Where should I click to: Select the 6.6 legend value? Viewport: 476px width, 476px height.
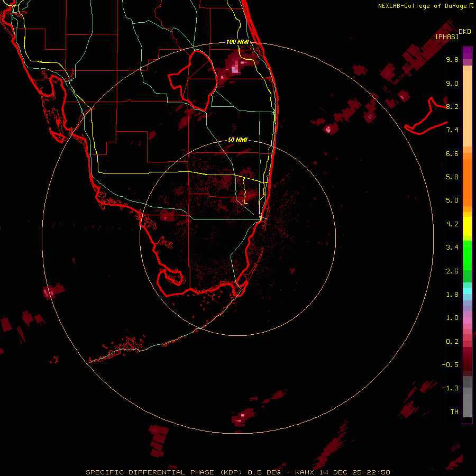click(452, 153)
